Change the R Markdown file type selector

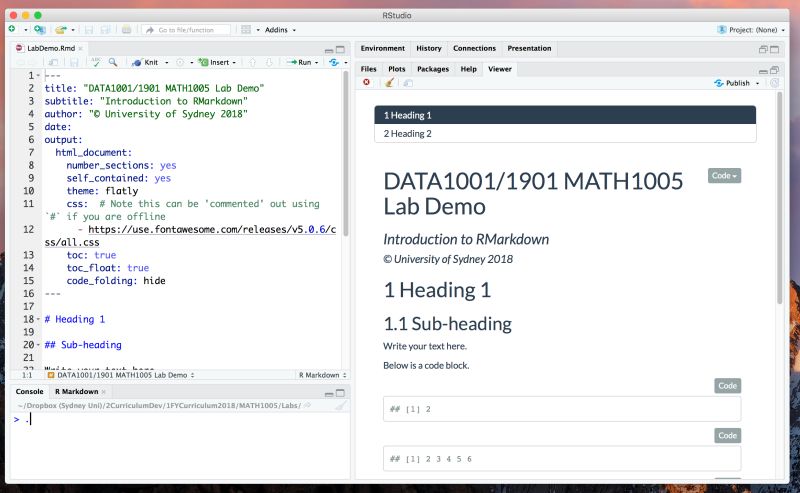click(x=322, y=375)
